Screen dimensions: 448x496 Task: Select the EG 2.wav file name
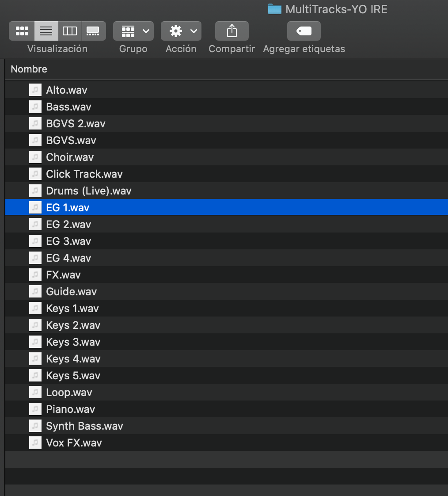(x=68, y=224)
